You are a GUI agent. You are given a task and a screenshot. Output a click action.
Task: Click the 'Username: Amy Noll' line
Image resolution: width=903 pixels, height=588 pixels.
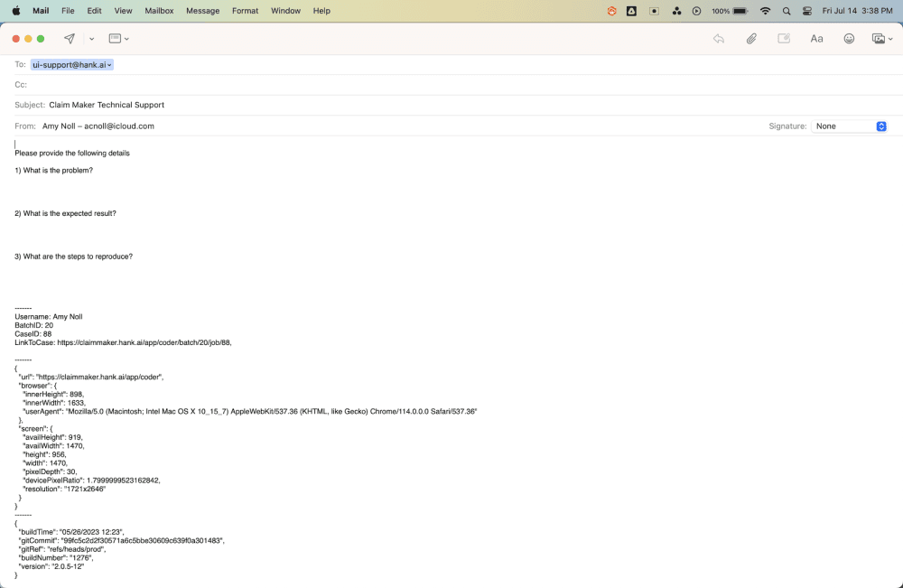49,317
